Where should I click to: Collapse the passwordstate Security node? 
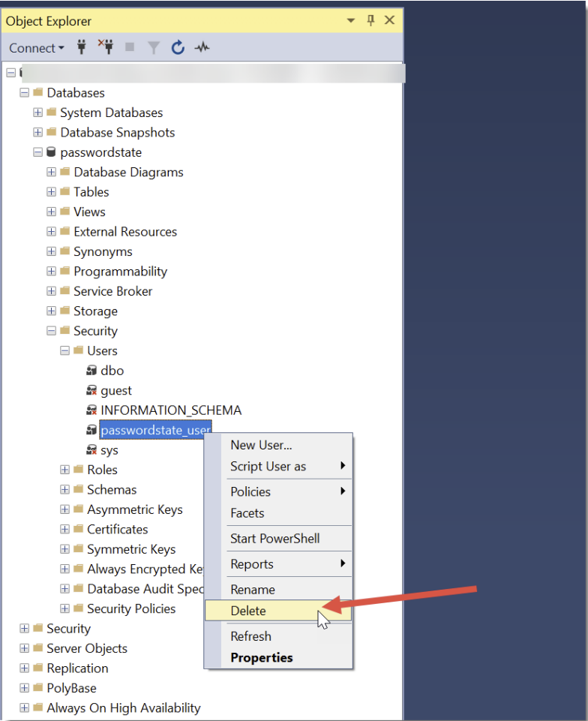51,331
